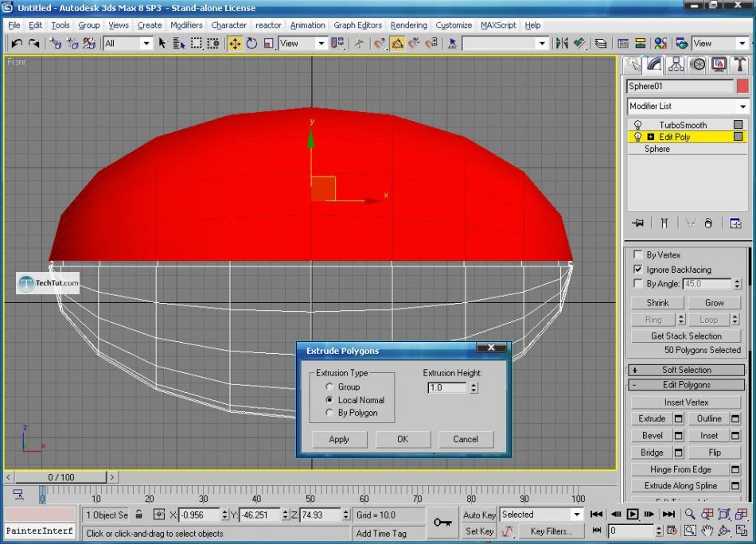
Task: Open the Modifiers menu
Action: 186,25
